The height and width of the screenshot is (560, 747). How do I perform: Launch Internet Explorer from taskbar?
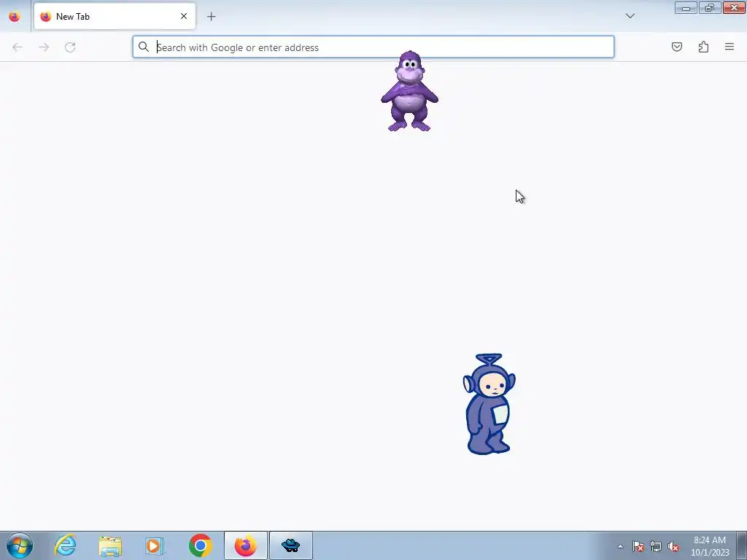click(65, 545)
